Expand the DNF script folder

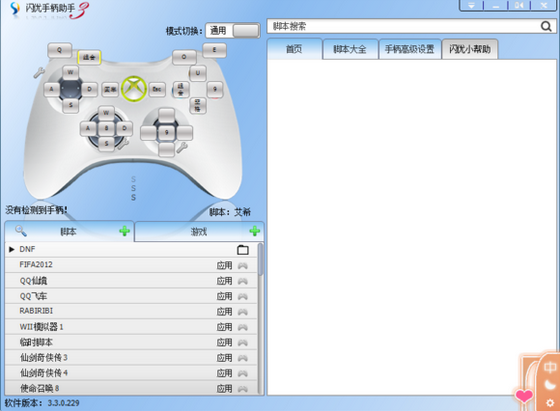click(12, 249)
